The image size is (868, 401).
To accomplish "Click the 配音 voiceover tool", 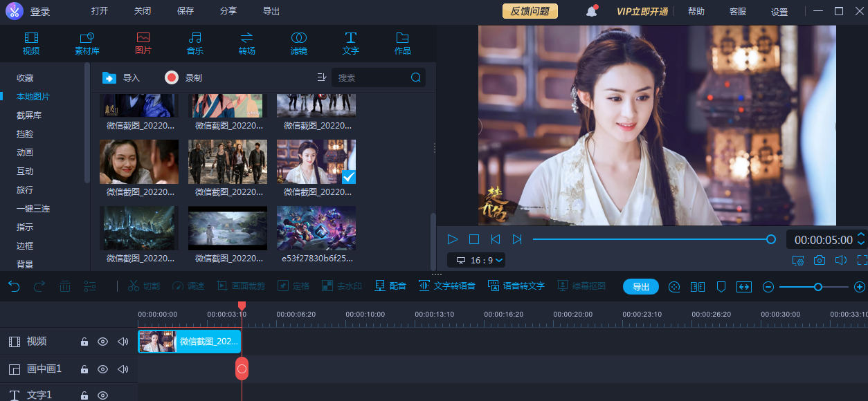I will 390,286.
